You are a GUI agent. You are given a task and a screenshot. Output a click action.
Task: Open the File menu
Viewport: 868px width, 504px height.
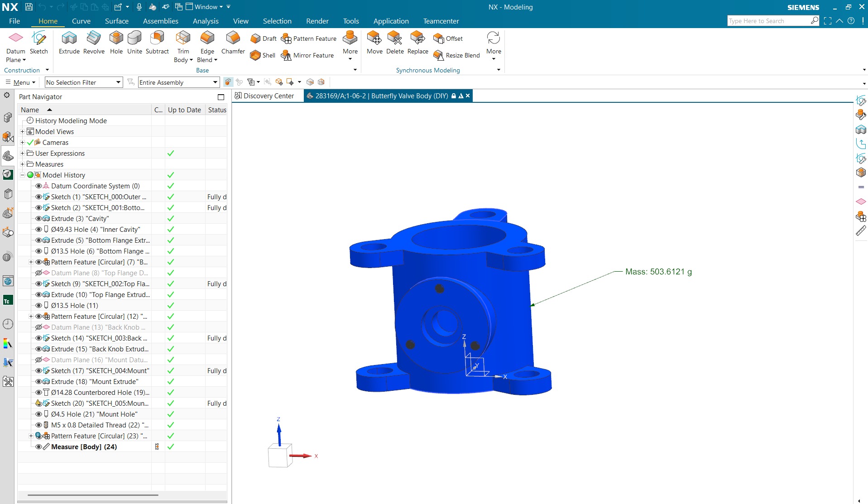14,21
